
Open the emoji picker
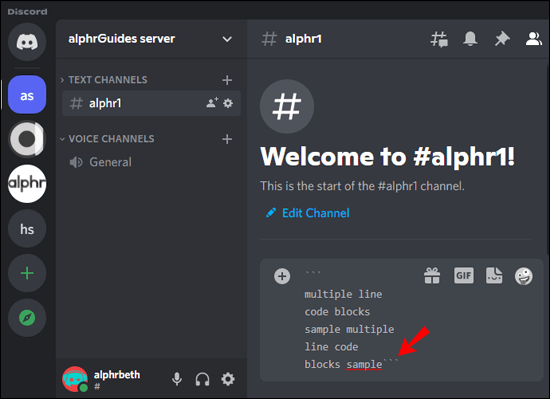[523, 276]
